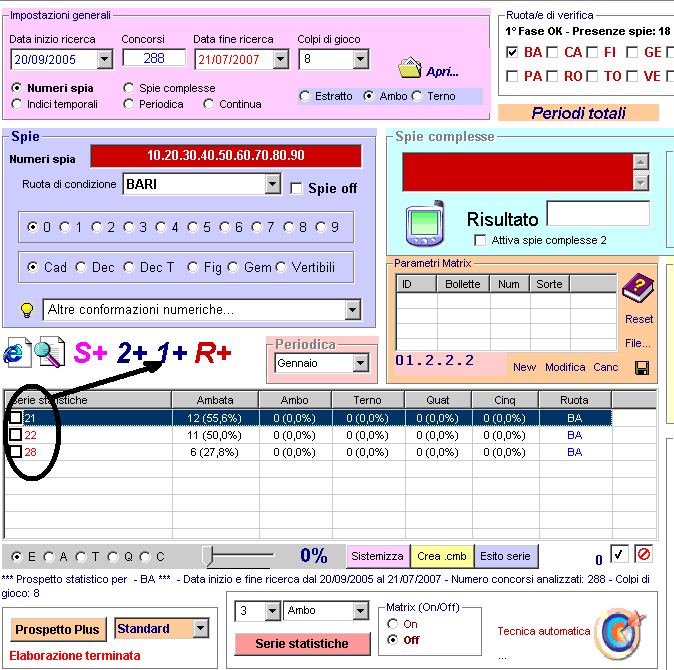The image size is (674, 670).
Task: Click the Serie statistiche button
Action: (x=302, y=643)
